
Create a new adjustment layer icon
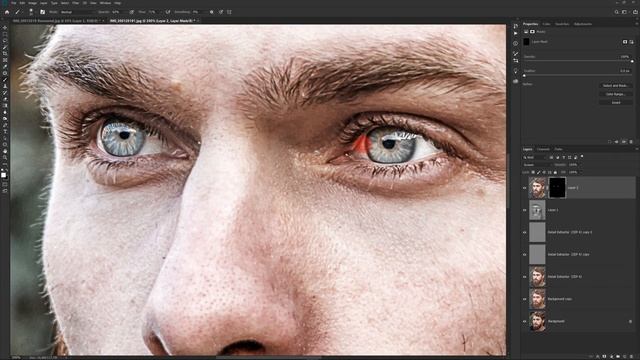pyautogui.click(x=611, y=356)
